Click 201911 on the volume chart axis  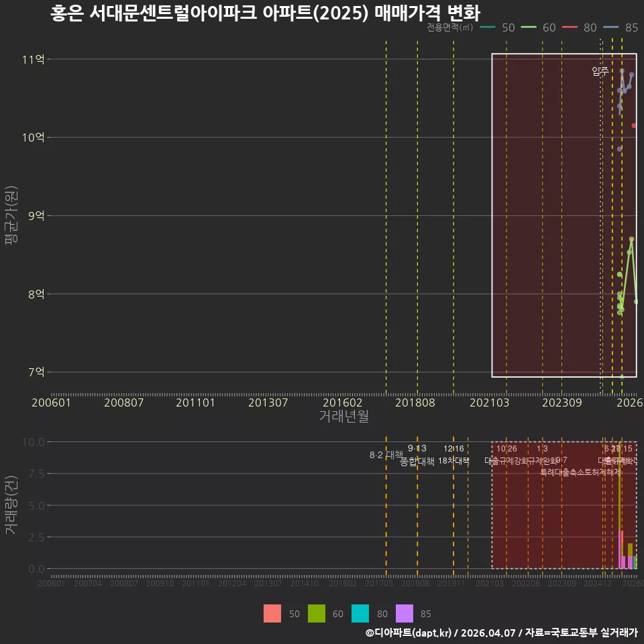point(451,583)
